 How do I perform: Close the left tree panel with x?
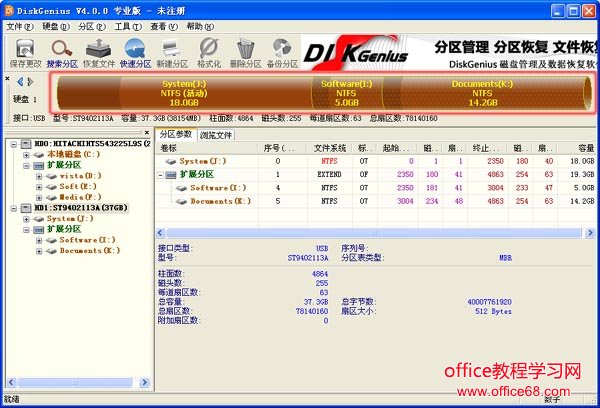[147, 132]
